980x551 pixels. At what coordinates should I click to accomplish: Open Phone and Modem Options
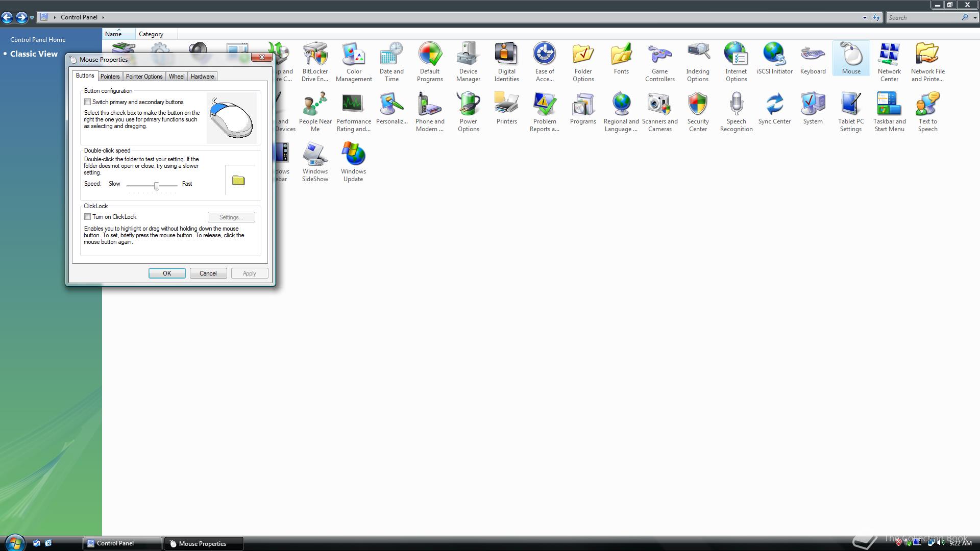click(x=430, y=112)
